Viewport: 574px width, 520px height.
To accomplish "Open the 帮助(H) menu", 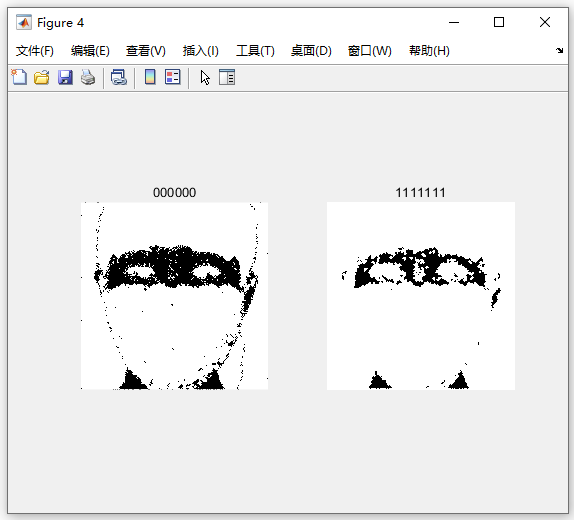I will (429, 51).
